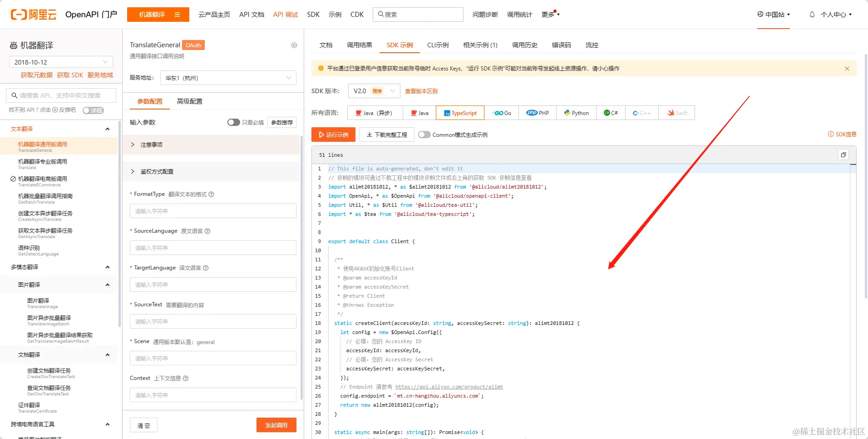Image resolution: width=868 pixels, height=439 pixels.
Task: Open SDK信息 info link
Action: pos(842,134)
